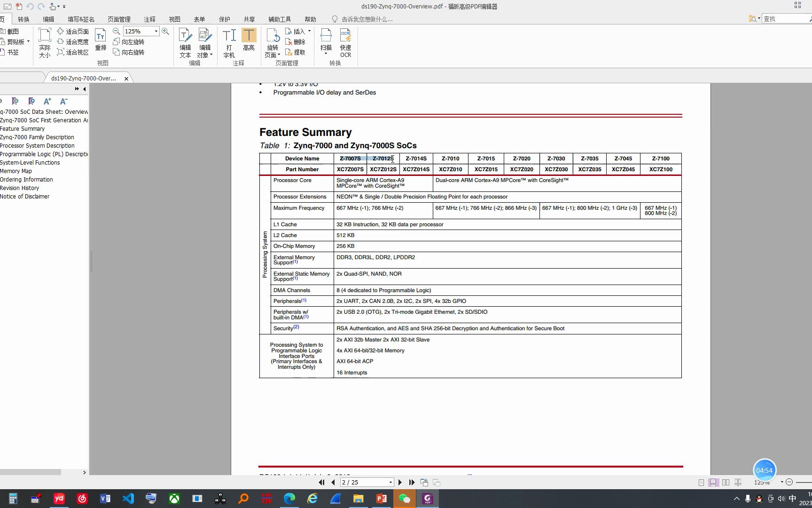Image resolution: width=812 pixels, height=508 pixels.
Task: Close the ds190-Zynq-7000 document tab
Action: pos(126,79)
